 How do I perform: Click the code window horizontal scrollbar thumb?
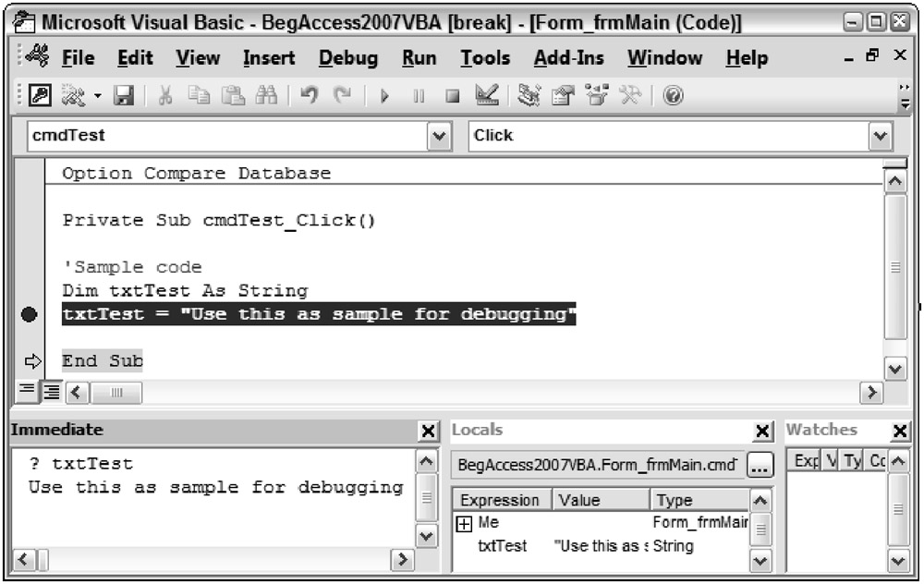[116, 392]
